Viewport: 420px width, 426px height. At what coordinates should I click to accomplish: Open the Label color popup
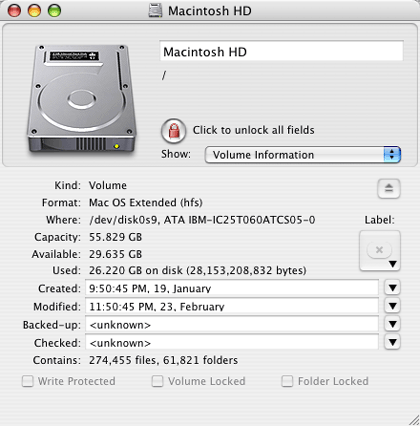coord(380,250)
